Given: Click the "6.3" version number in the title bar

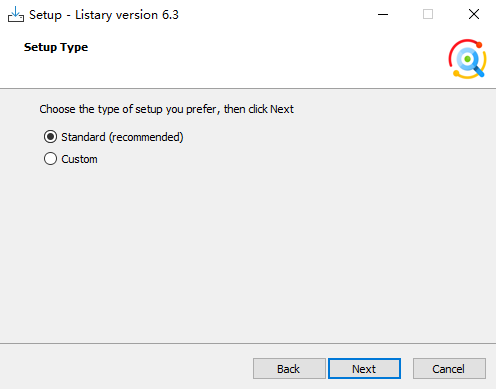Looking at the screenshot, I should tap(170, 15).
